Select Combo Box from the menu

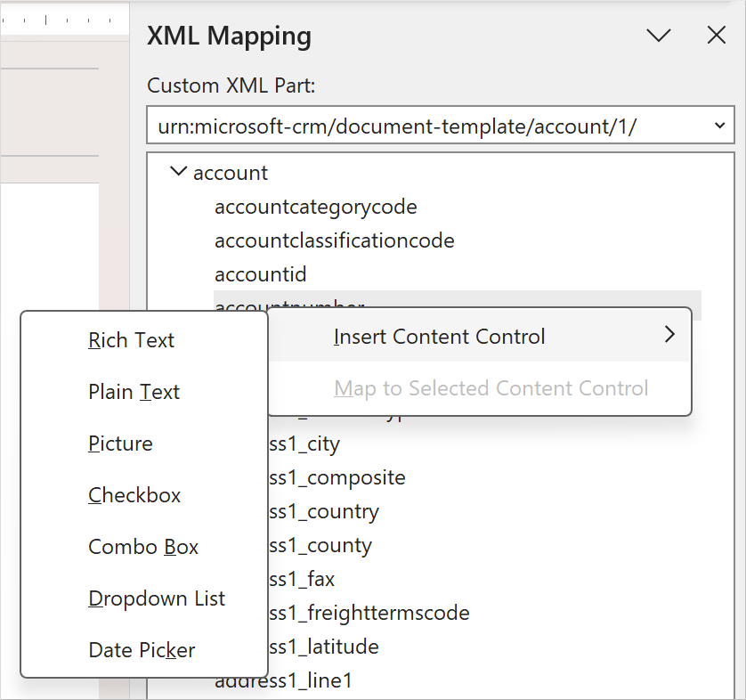(x=143, y=546)
